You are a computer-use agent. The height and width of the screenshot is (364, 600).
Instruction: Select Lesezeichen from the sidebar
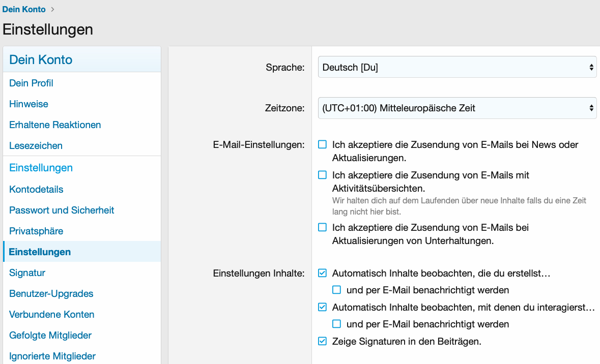click(x=36, y=145)
